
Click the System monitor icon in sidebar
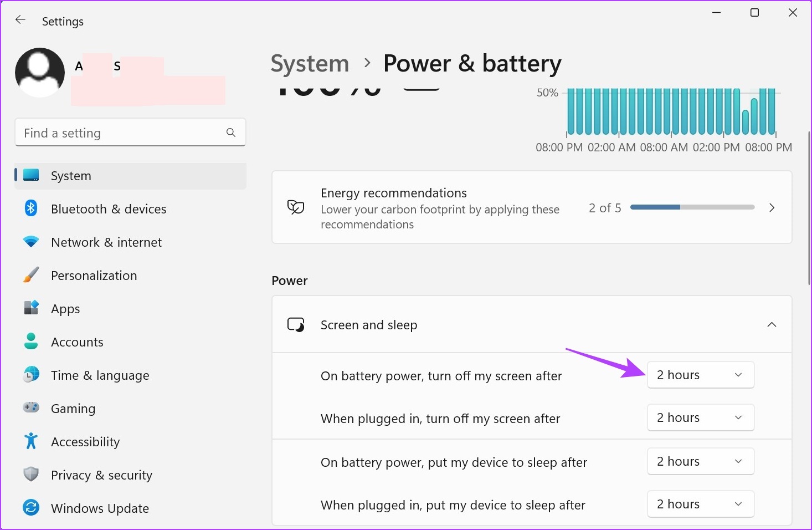tap(31, 175)
